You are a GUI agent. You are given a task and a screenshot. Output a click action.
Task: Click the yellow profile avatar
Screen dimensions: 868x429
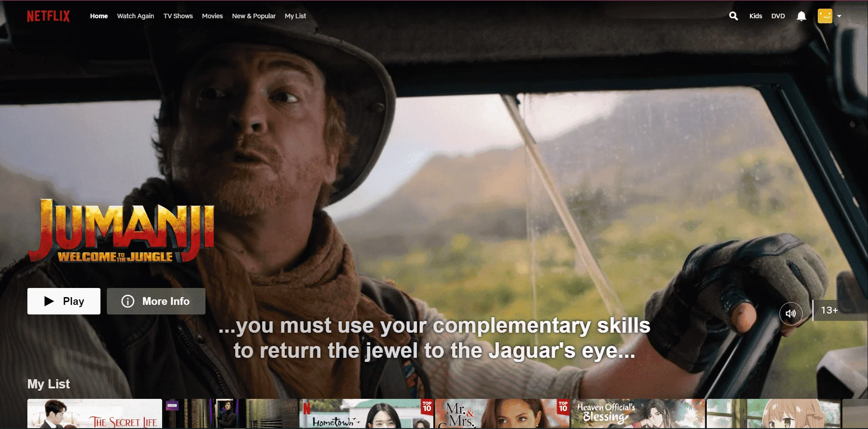(x=825, y=16)
